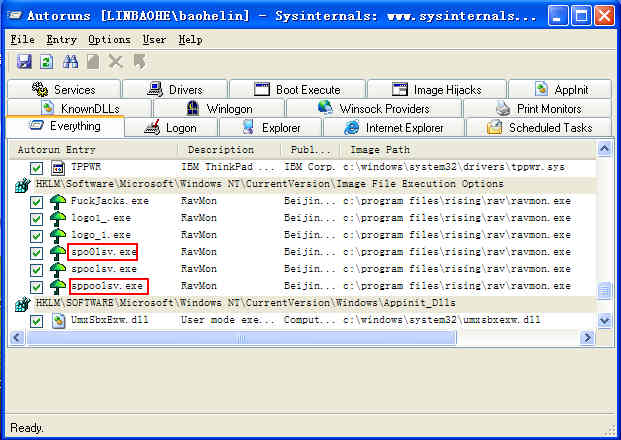Screen dimensions: 621x440
Task: Click the vertical scrollbar thumb
Action: (x=604, y=291)
